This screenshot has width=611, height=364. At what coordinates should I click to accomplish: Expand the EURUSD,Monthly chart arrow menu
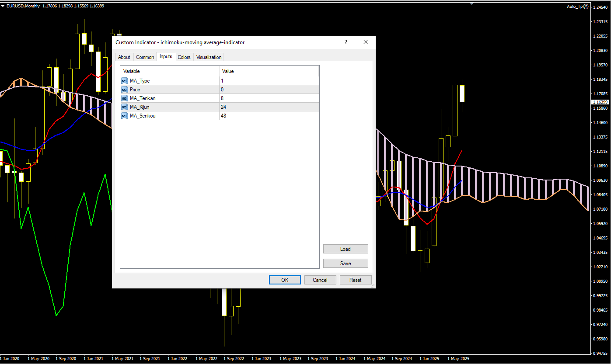pyautogui.click(x=3, y=6)
